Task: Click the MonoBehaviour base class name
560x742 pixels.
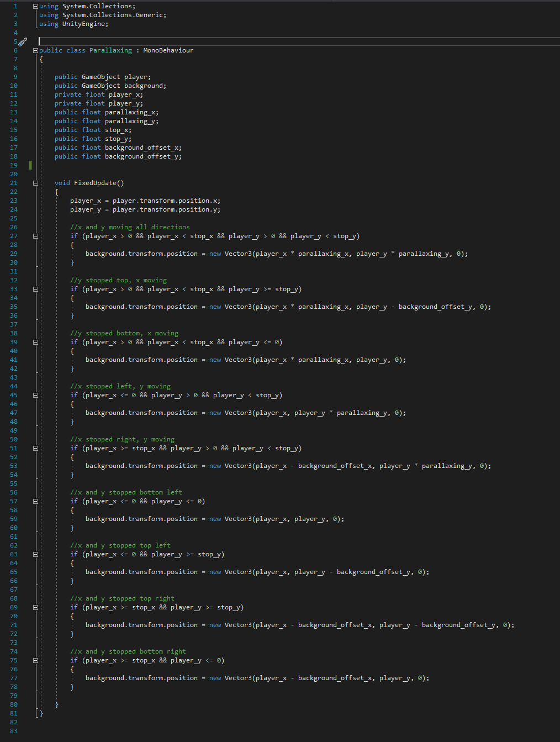Action: click(168, 50)
